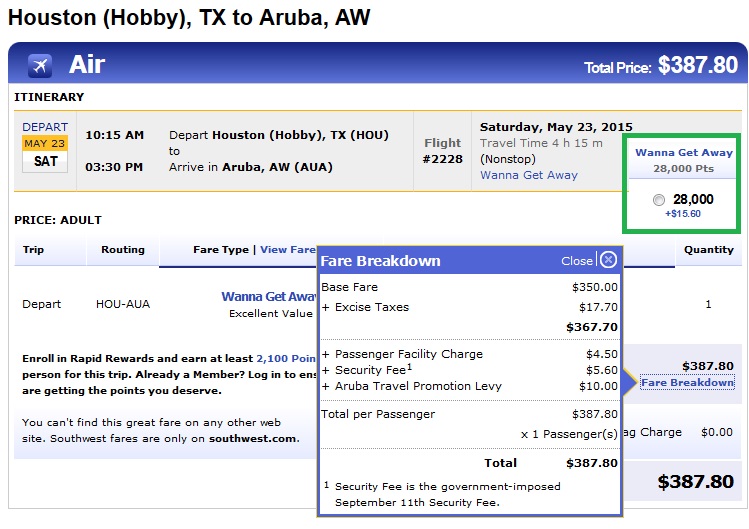The height and width of the screenshot is (529, 749).
Task: Click the Close text in Fare Breakdown header
Action: (576, 261)
